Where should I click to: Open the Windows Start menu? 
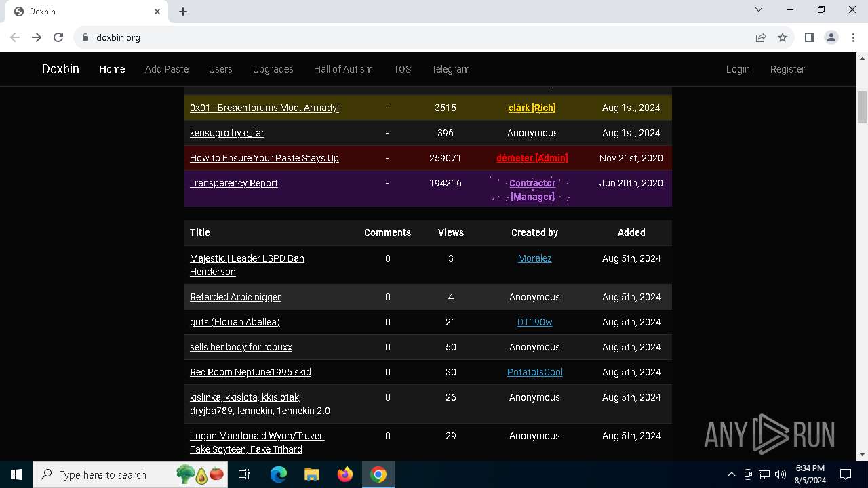(16, 474)
